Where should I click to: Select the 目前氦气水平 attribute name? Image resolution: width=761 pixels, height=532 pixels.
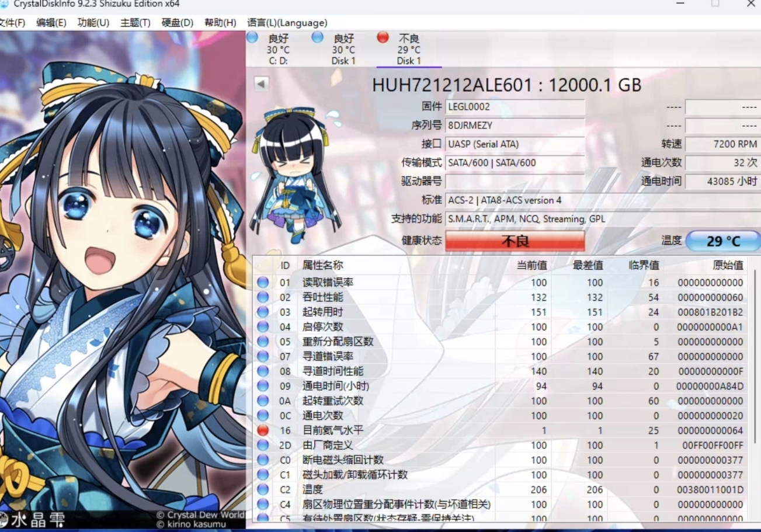point(333,430)
